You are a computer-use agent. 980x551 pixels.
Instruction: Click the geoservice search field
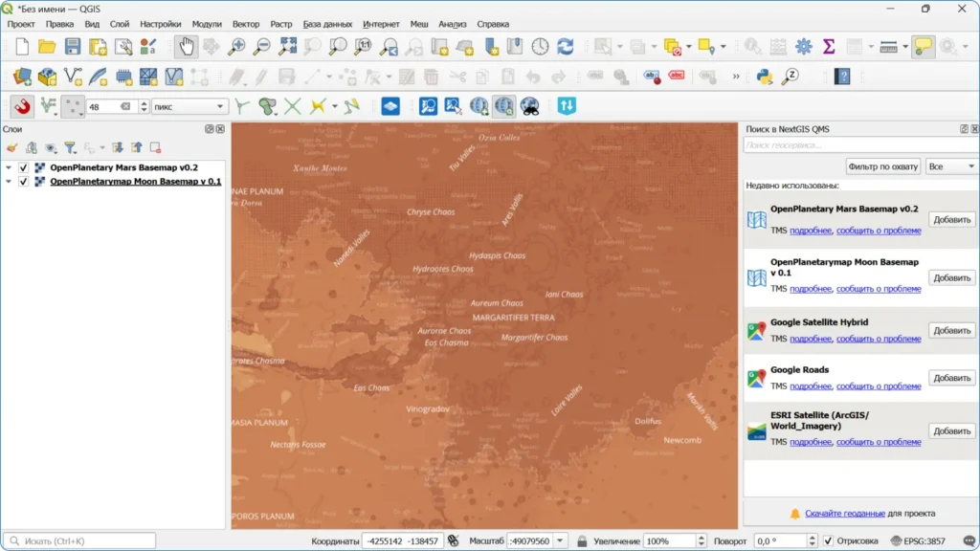tap(860, 145)
